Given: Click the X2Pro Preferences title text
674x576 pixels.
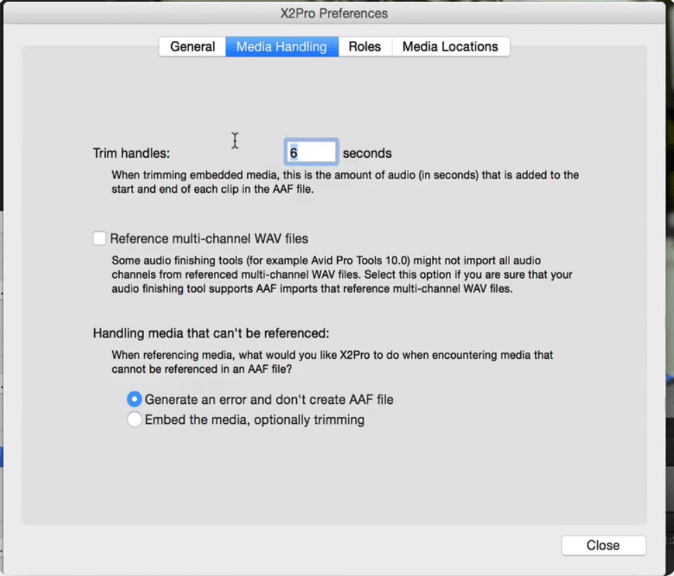Looking at the screenshot, I should (x=334, y=13).
